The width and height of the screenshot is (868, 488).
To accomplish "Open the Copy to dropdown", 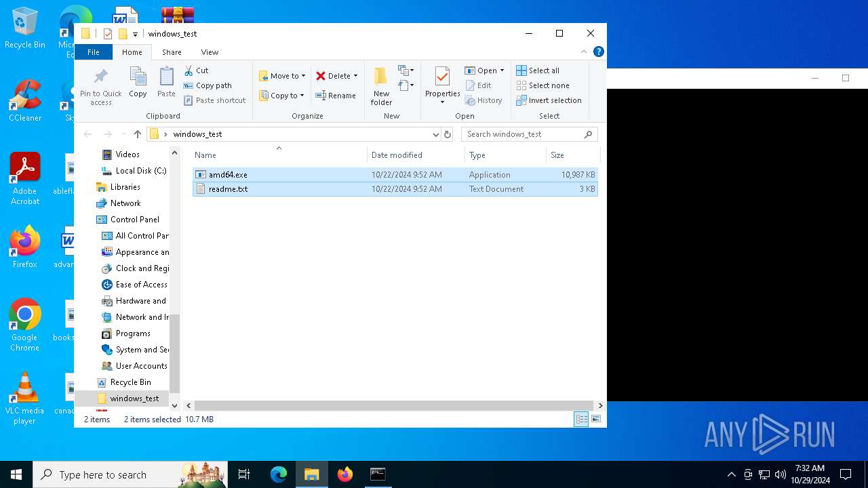I will click(282, 96).
